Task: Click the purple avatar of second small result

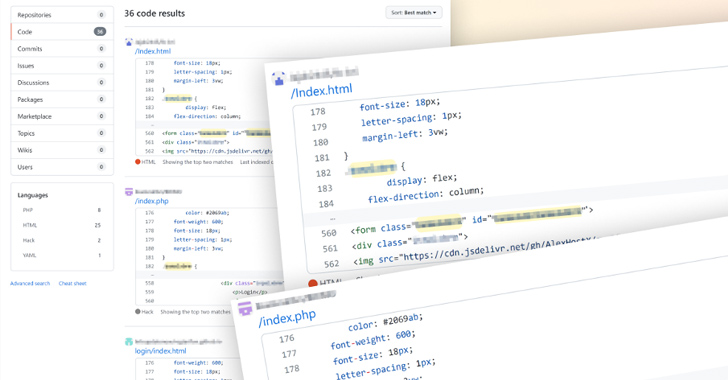Action: click(129, 191)
